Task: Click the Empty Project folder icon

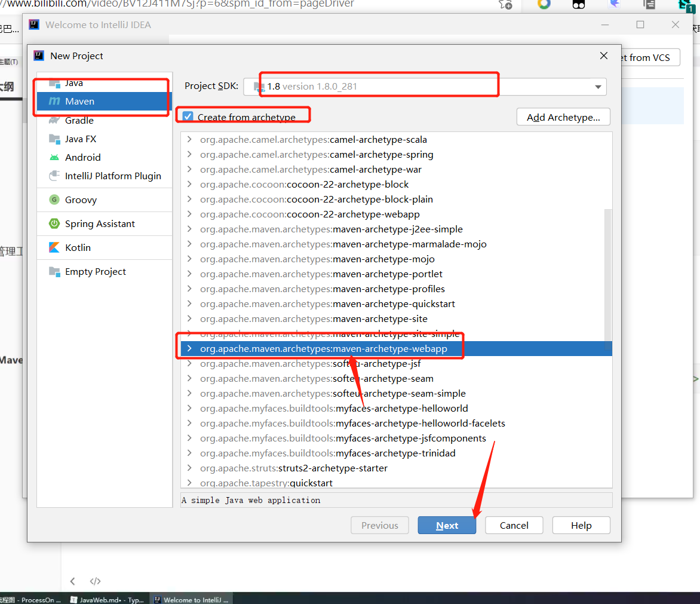Action: (x=54, y=271)
